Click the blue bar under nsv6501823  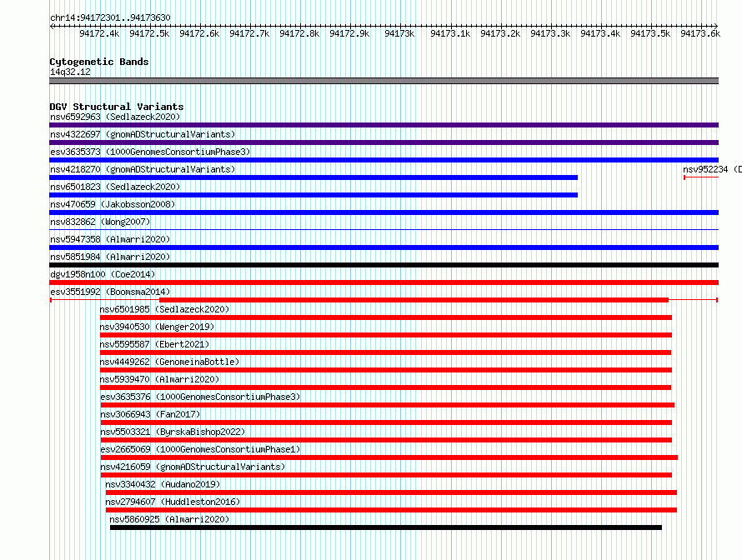[x=313, y=195]
